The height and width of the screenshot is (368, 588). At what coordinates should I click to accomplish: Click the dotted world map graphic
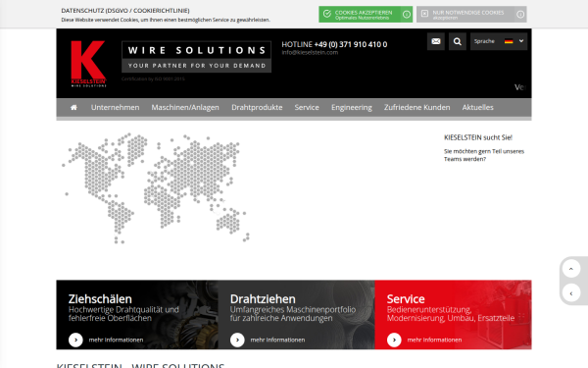click(x=156, y=187)
